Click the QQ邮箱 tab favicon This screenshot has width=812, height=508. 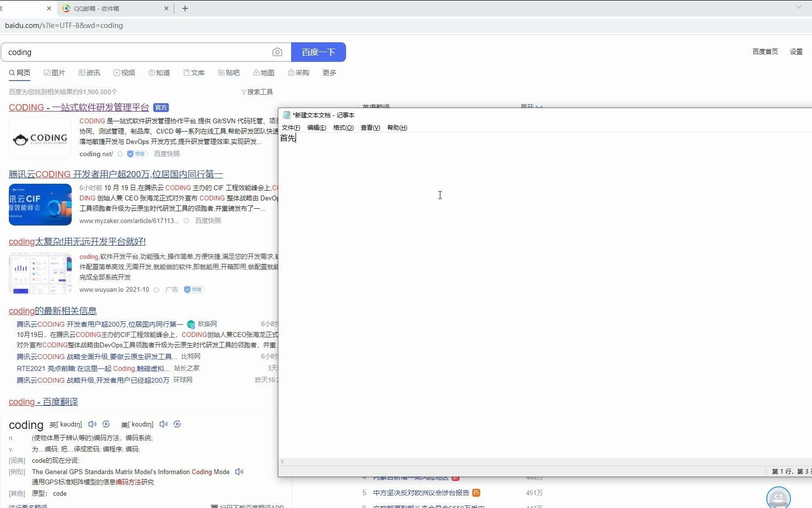pos(67,8)
